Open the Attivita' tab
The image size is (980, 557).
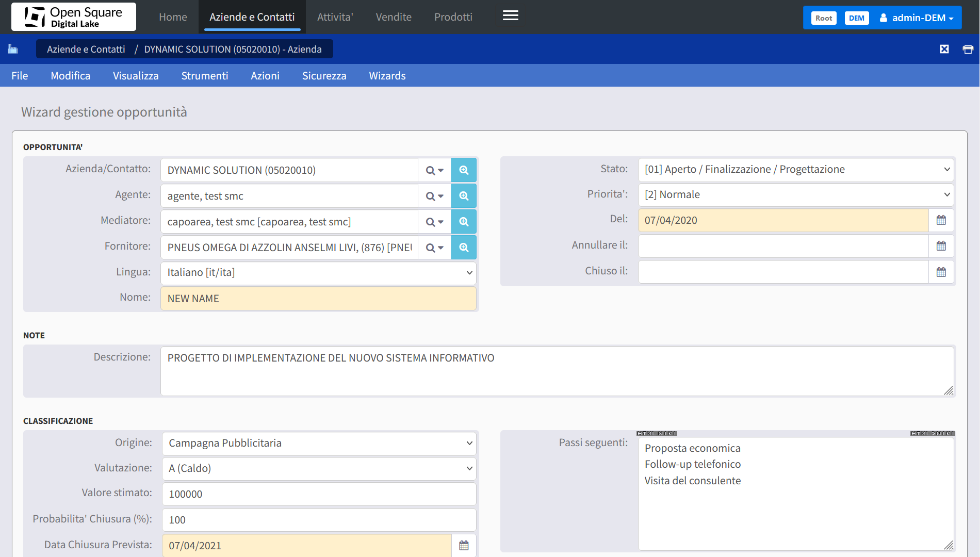click(x=335, y=17)
